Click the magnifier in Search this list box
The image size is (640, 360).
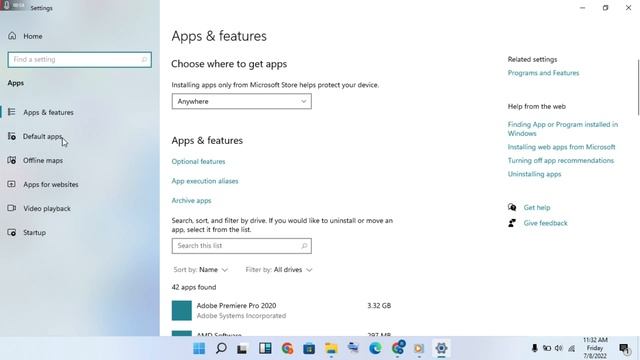[304, 246]
